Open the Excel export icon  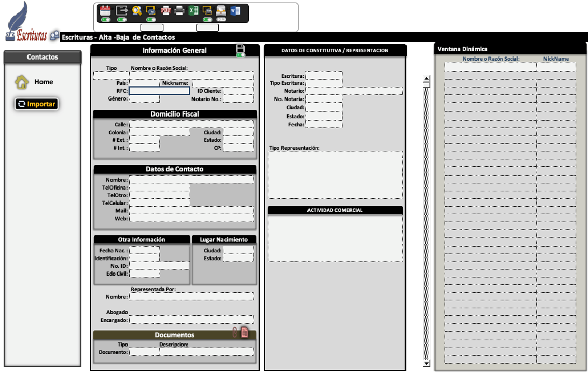click(x=193, y=10)
